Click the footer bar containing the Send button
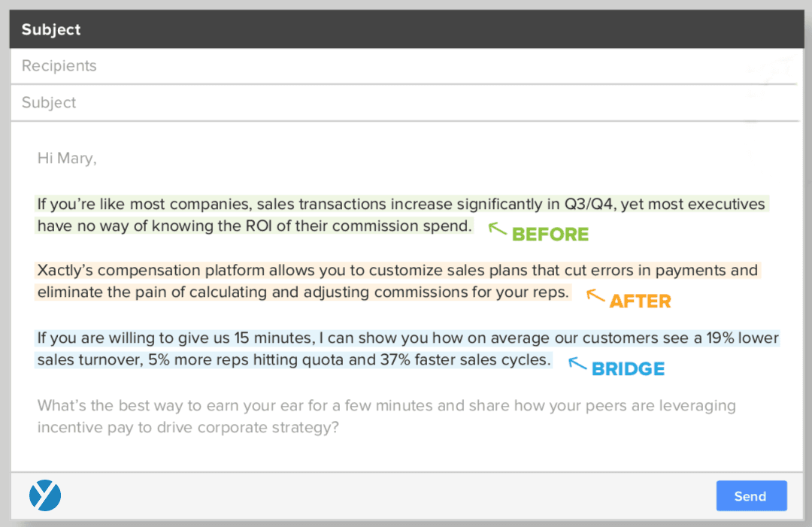Screen dimensions: 812x527 (376, 495)
